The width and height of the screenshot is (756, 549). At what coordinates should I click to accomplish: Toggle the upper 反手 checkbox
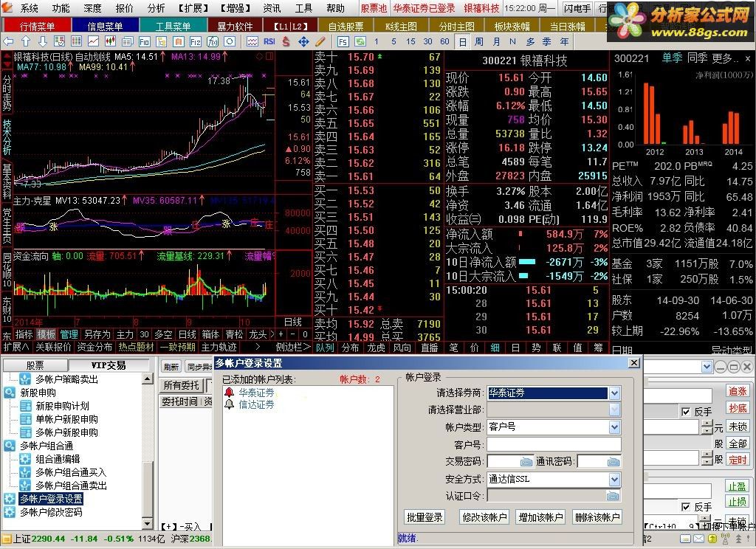[x=686, y=412]
